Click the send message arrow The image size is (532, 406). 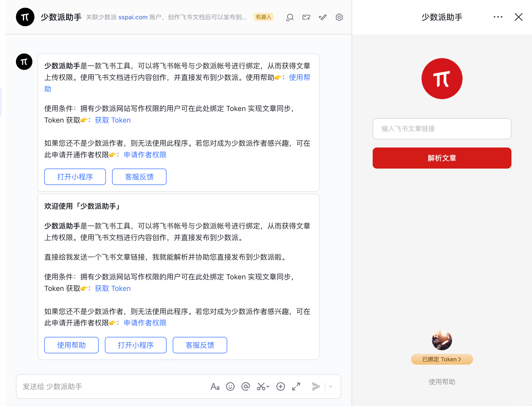316,386
